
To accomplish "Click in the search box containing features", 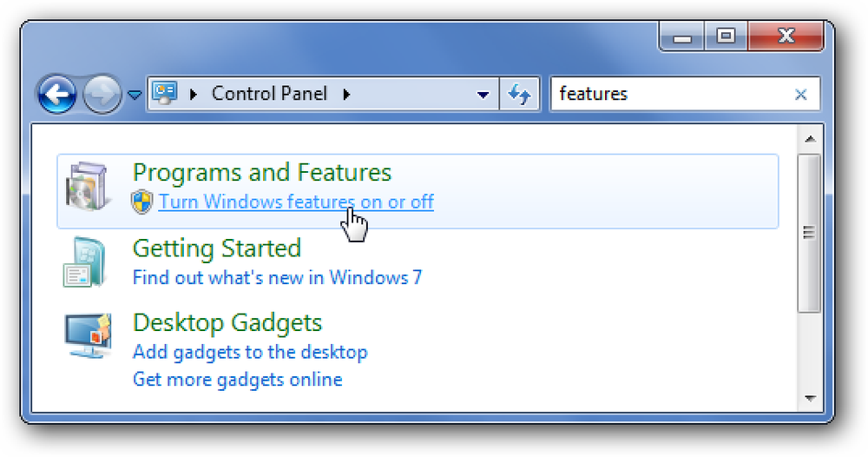I will point(673,94).
